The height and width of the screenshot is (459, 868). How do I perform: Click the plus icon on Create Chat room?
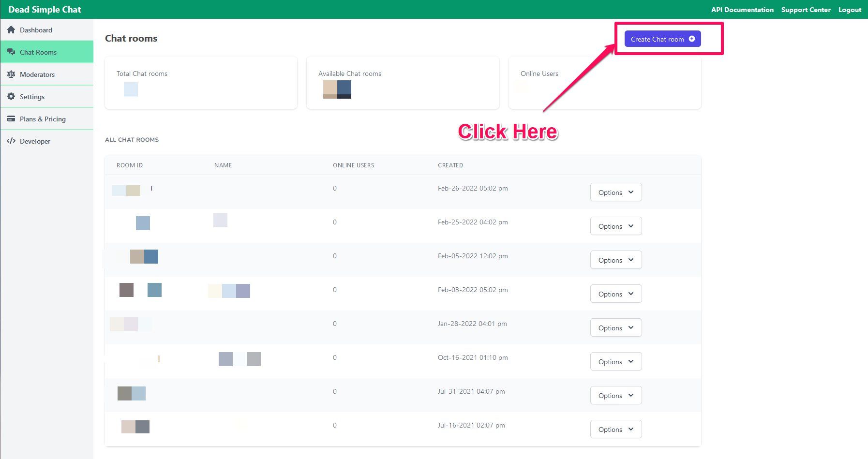[x=692, y=39]
